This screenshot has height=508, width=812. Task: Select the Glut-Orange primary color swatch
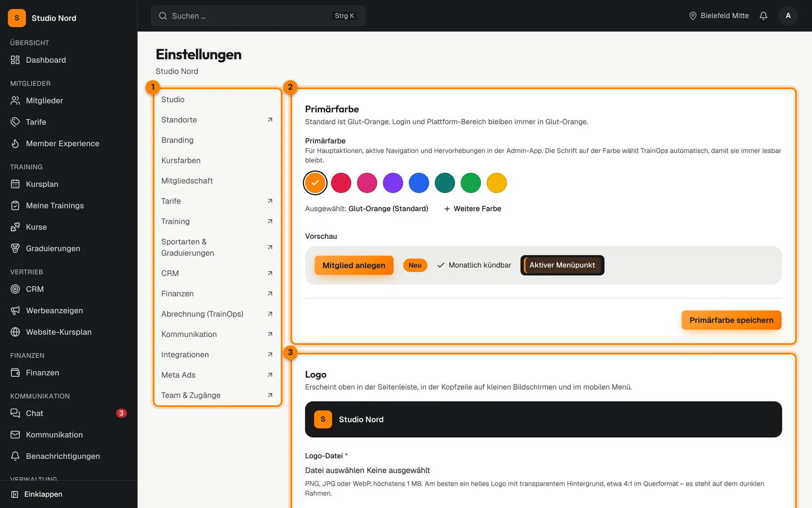click(x=315, y=183)
